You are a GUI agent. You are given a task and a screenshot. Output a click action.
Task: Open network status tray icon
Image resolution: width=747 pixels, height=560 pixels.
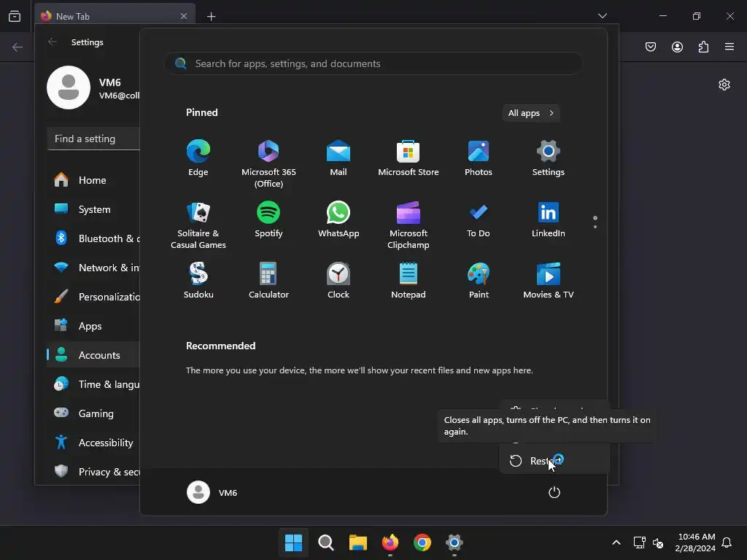pyautogui.click(x=639, y=542)
